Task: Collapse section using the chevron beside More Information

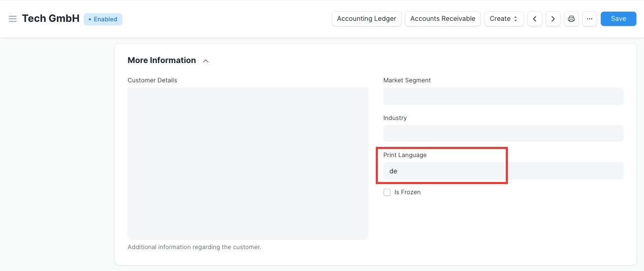Action: point(206,61)
